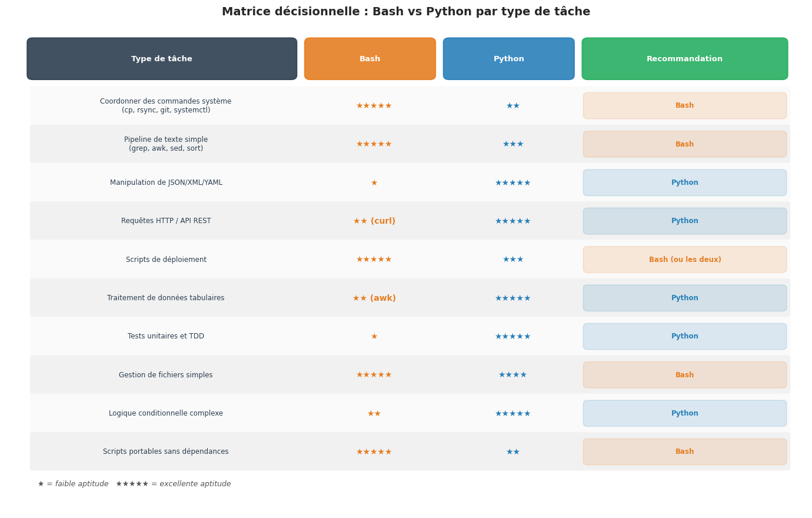Click Python stars for 'Tests unitaires et TDD'
812x518 pixels.
[513, 337]
